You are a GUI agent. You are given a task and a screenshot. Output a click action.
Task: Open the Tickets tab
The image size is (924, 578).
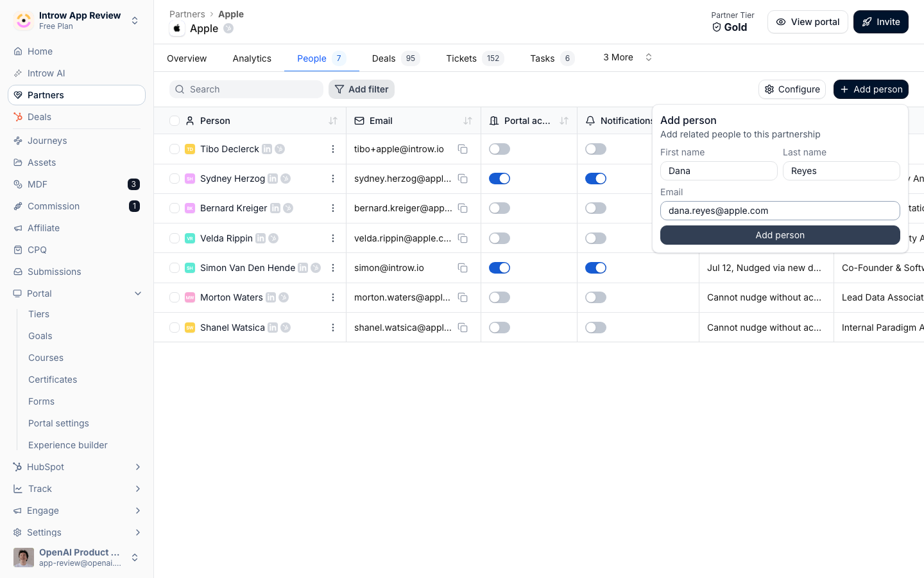click(475, 58)
